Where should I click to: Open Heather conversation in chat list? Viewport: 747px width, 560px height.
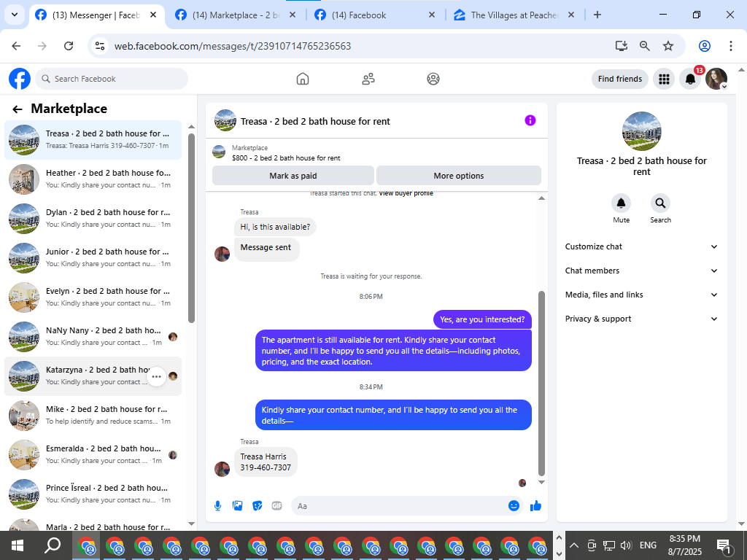coord(93,179)
